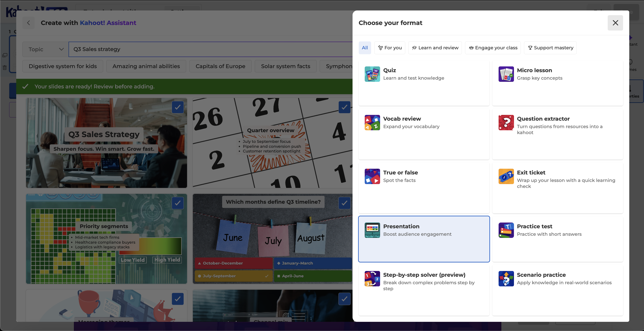The width and height of the screenshot is (644, 331).
Task: Close the Choose your format panel
Action: tap(615, 23)
